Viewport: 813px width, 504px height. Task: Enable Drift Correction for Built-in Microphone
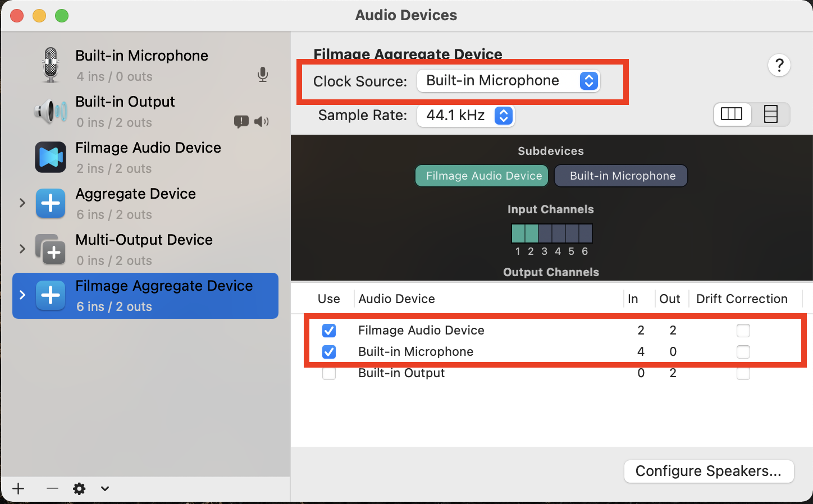(743, 352)
